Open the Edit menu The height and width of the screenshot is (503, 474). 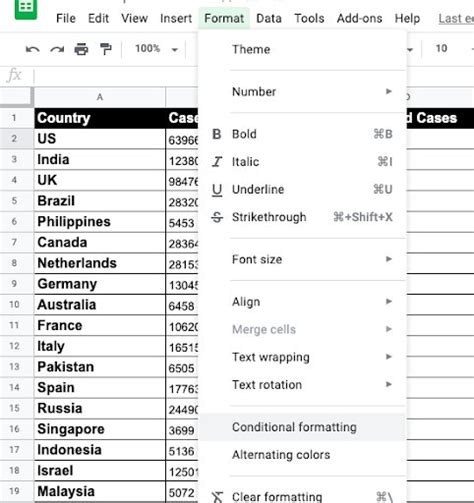click(x=98, y=18)
